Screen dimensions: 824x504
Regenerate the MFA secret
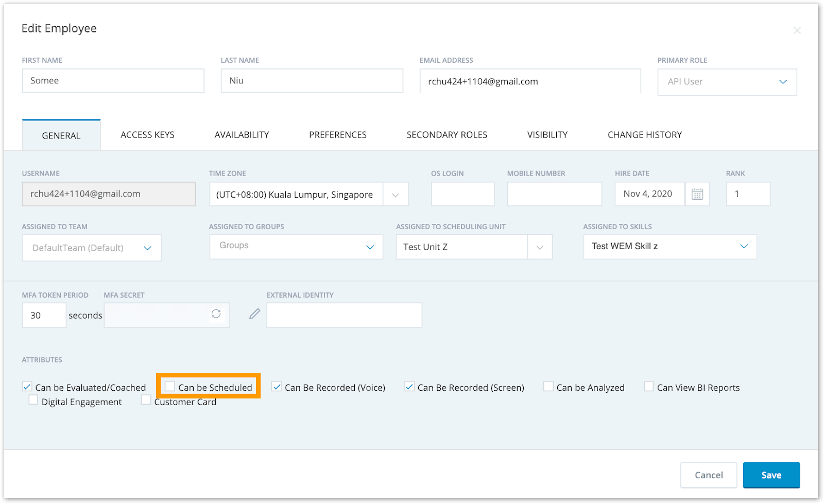216,315
